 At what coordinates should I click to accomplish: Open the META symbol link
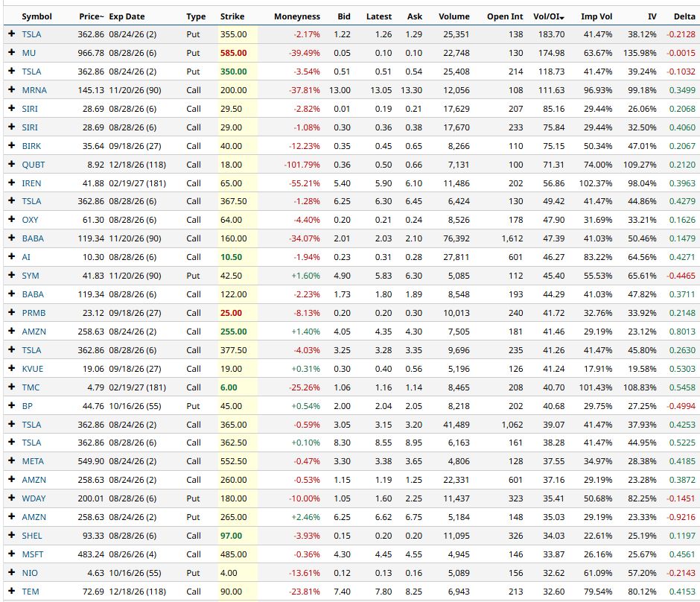(x=33, y=461)
